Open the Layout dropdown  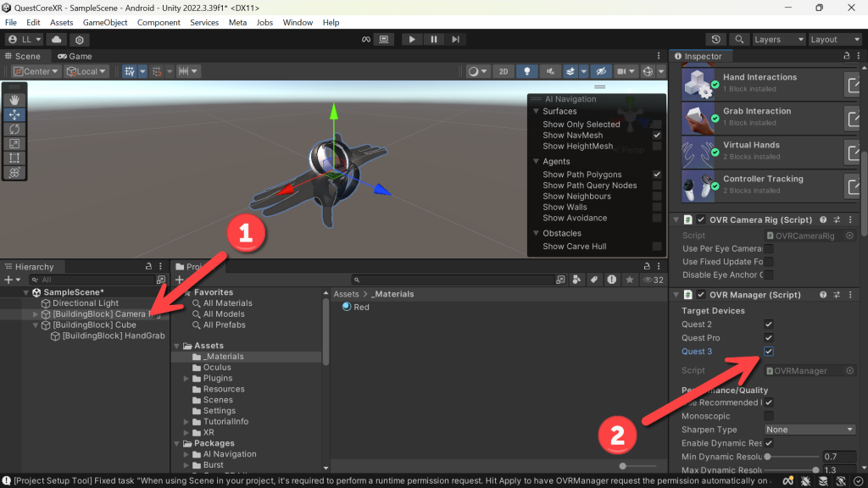pyautogui.click(x=835, y=39)
